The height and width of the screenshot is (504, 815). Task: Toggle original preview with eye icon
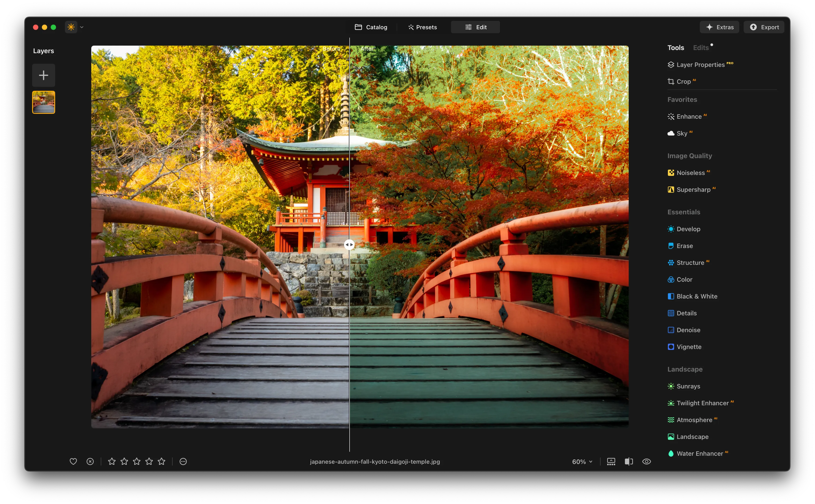pyautogui.click(x=646, y=461)
